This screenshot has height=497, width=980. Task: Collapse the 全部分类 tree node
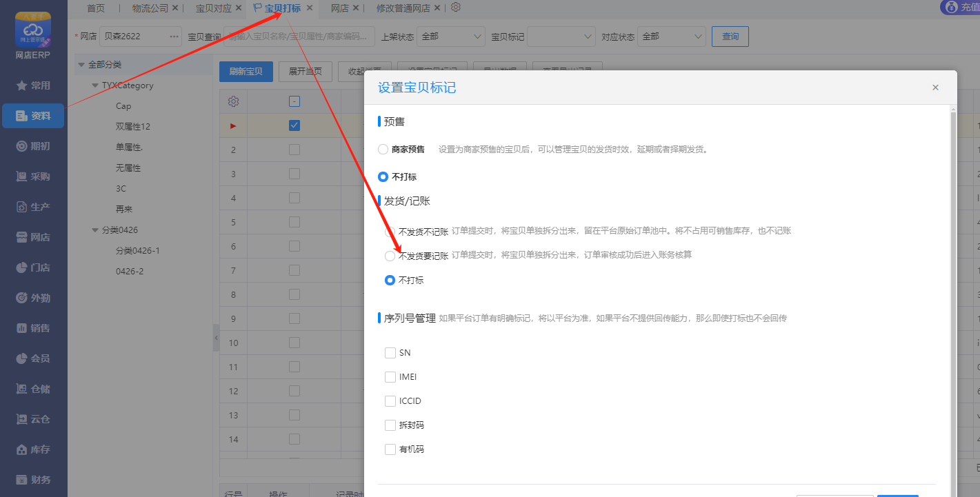[81, 65]
